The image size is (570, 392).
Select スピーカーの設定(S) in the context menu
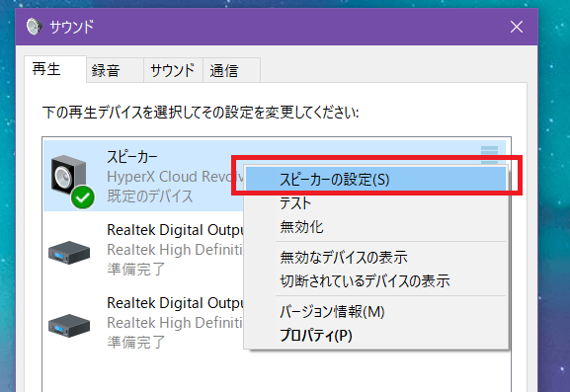(375, 179)
